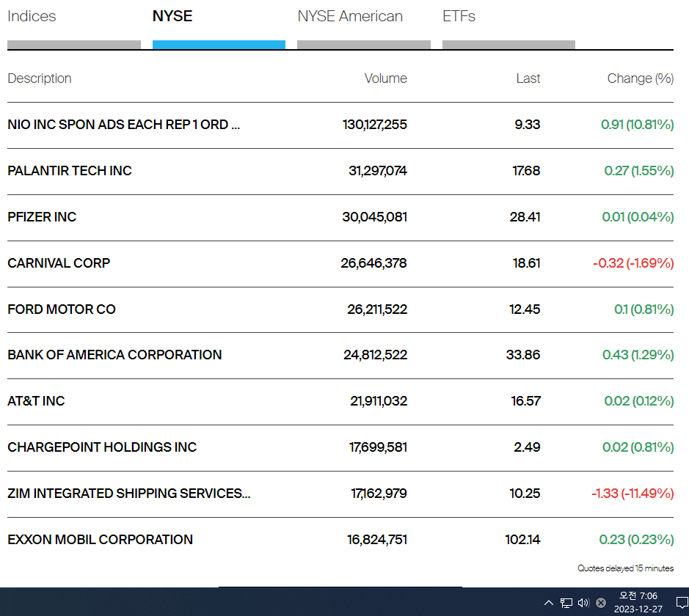Click ChargePoint volume 17,699,581
The image size is (689, 616).
pyautogui.click(x=378, y=447)
